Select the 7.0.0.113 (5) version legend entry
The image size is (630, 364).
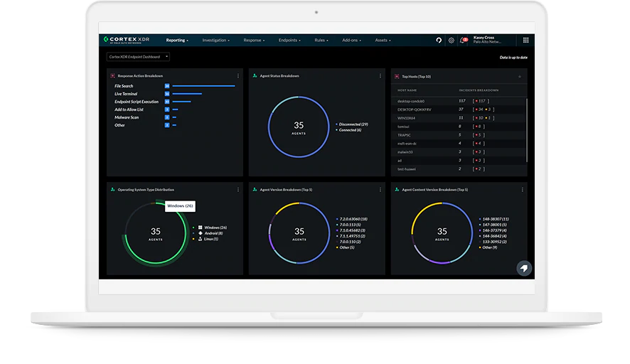coord(348,225)
